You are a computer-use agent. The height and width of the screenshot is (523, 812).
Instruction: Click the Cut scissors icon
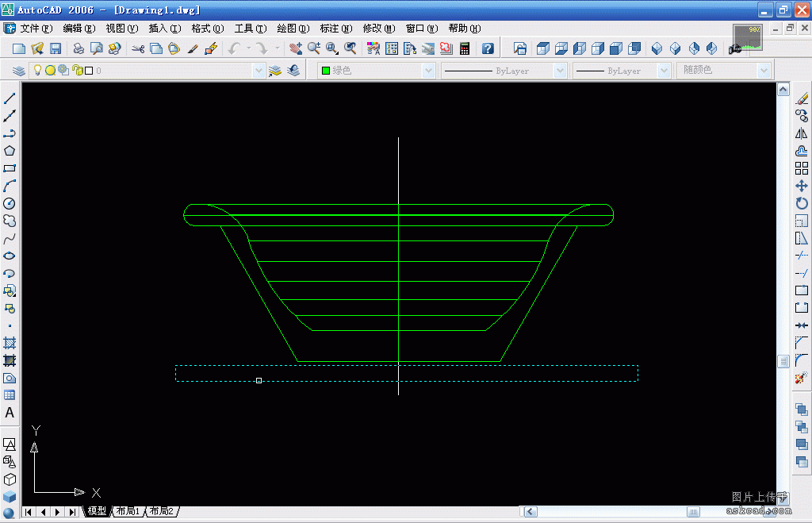(138, 48)
